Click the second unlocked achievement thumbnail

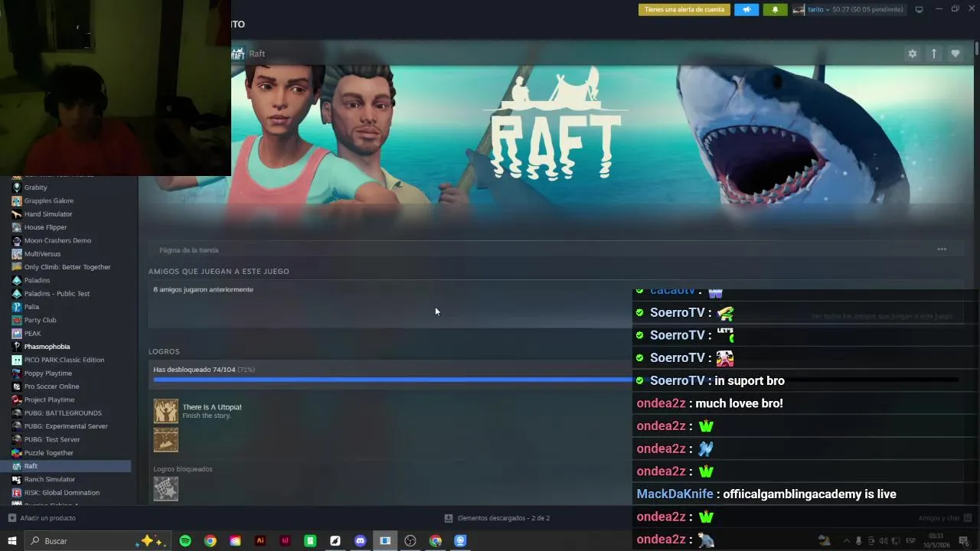[165, 440]
